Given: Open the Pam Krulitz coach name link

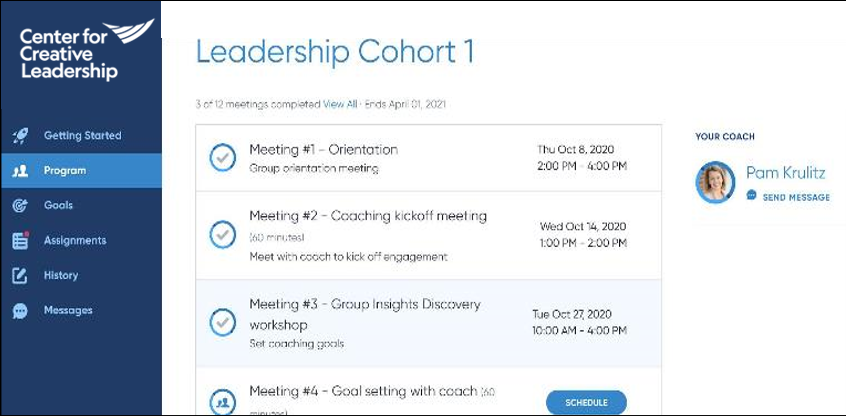Looking at the screenshot, I should coord(786,173).
